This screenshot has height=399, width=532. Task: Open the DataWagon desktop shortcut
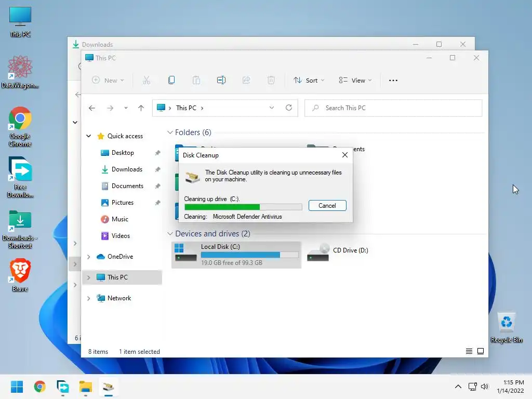(x=20, y=72)
